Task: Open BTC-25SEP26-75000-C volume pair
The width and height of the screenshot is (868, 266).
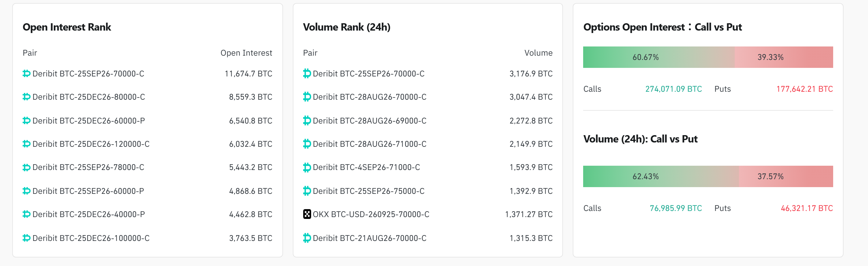Action: point(369,191)
